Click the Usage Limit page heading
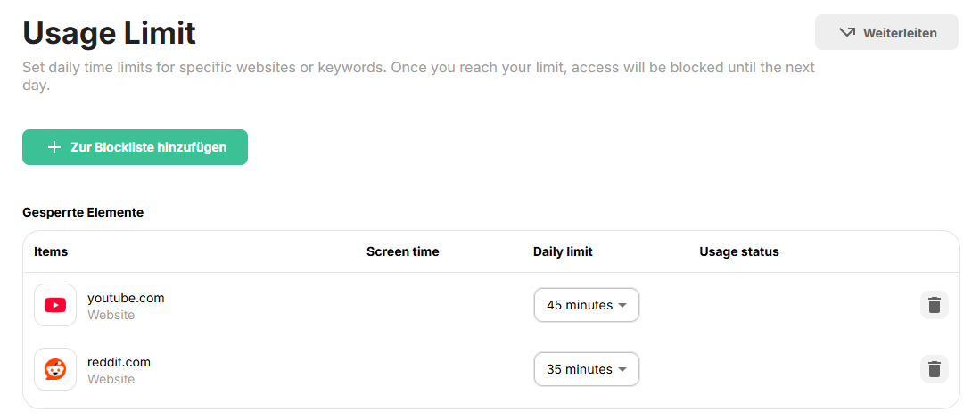This screenshot has height=420, width=980. (x=109, y=33)
